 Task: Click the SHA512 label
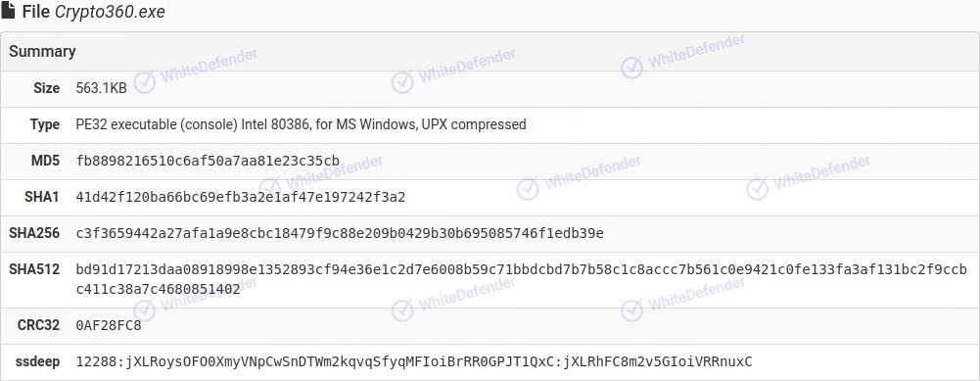[x=34, y=269]
